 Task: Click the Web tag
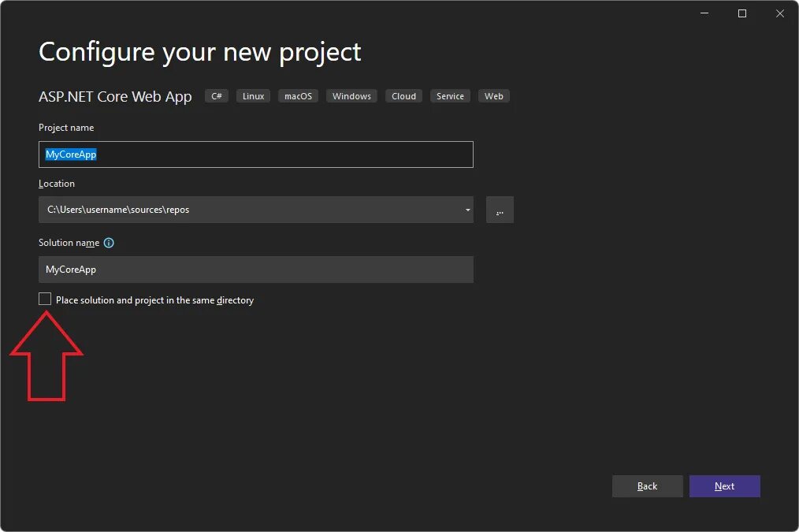[494, 96]
